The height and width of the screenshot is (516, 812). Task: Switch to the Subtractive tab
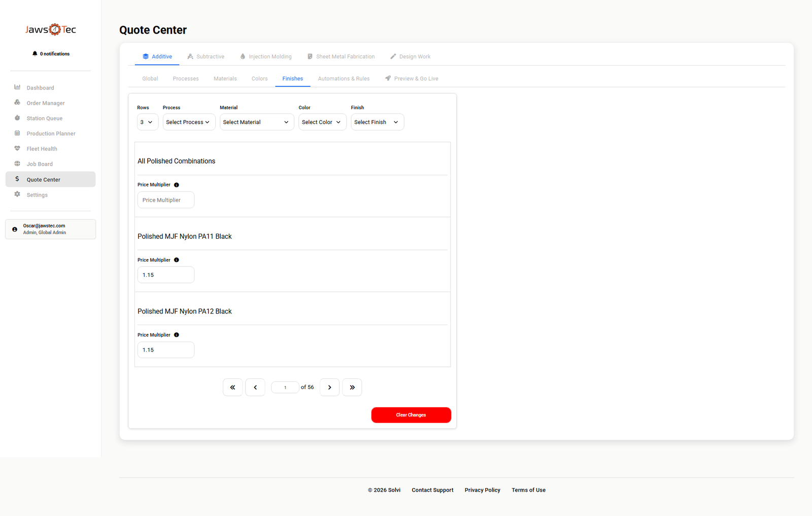click(206, 56)
